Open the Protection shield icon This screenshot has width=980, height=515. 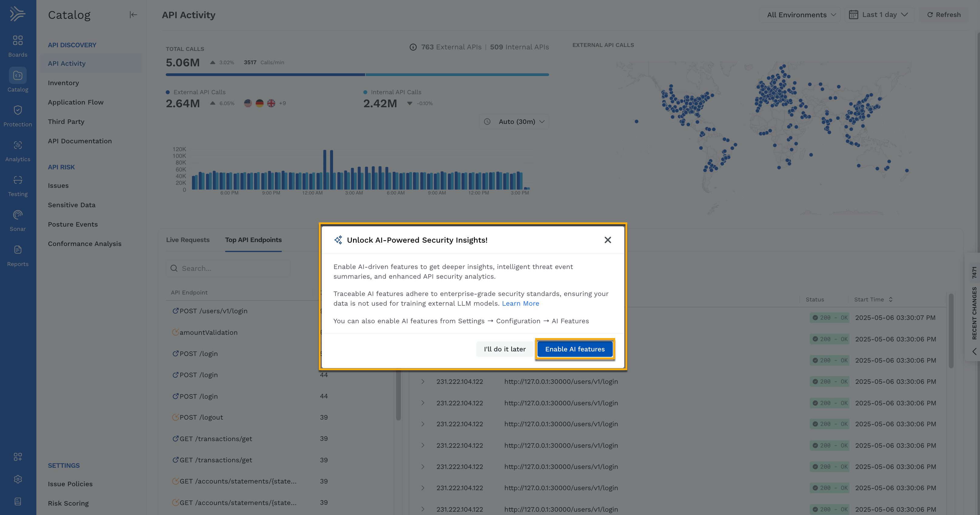(x=18, y=110)
